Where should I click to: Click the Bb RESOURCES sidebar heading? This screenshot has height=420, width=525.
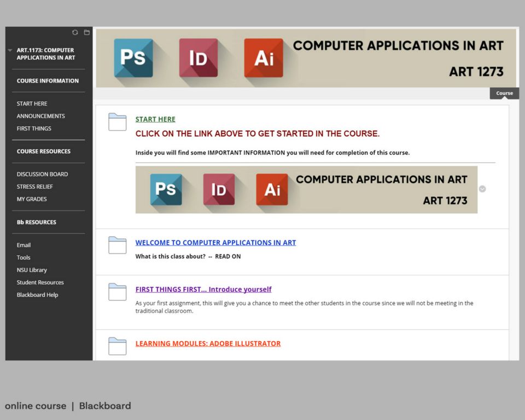pos(37,222)
